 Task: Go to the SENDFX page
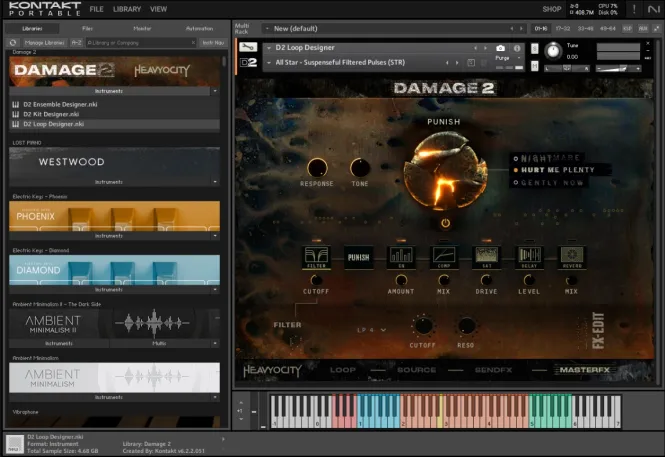point(493,370)
